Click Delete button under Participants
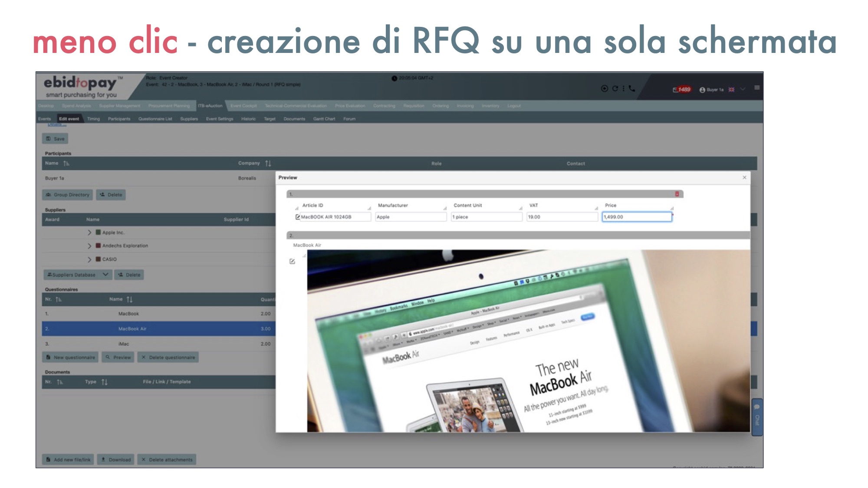 [111, 195]
